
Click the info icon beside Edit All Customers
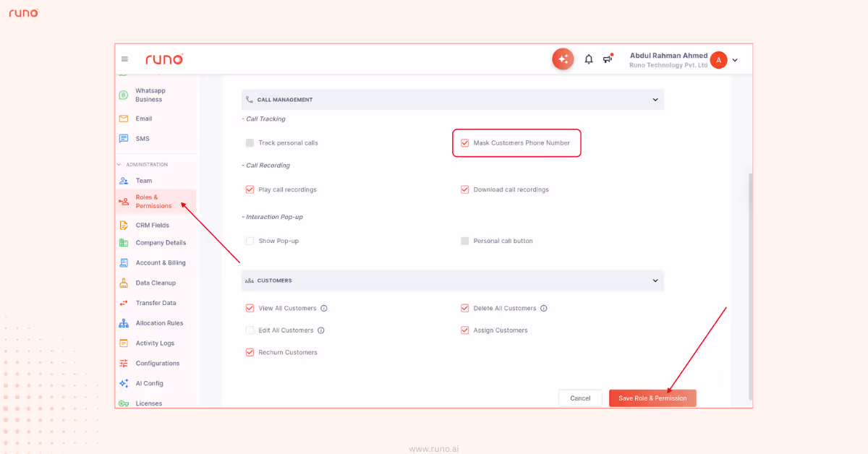[321, 330]
